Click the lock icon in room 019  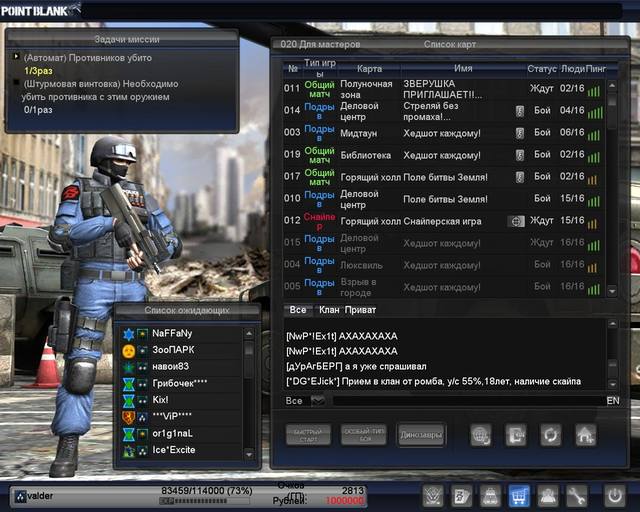pyautogui.click(x=519, y=155)
